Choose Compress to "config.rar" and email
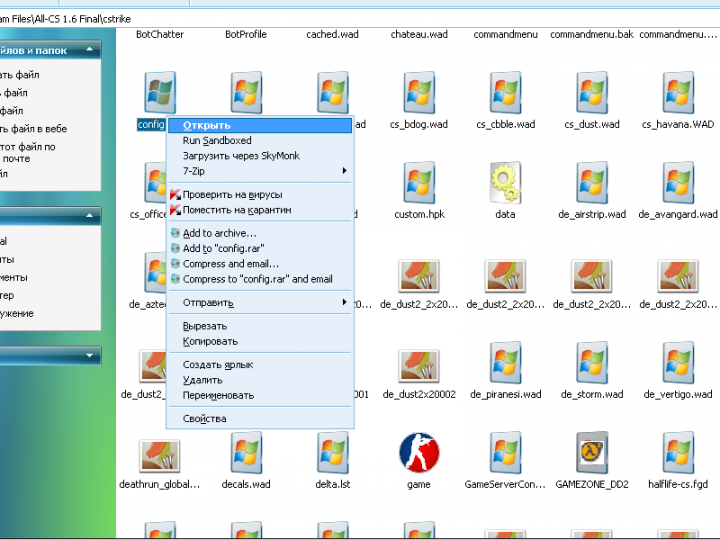The width and height of the screenshot is (720, 540). point(260,279)
